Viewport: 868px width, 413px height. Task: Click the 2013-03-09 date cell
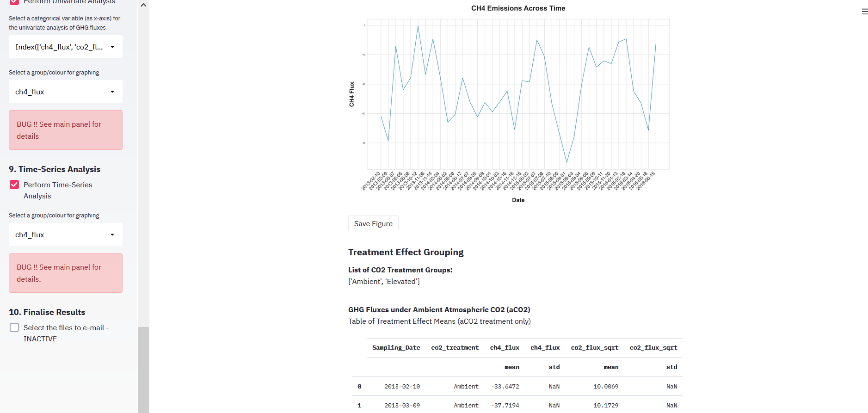click(x=402, y=406)
